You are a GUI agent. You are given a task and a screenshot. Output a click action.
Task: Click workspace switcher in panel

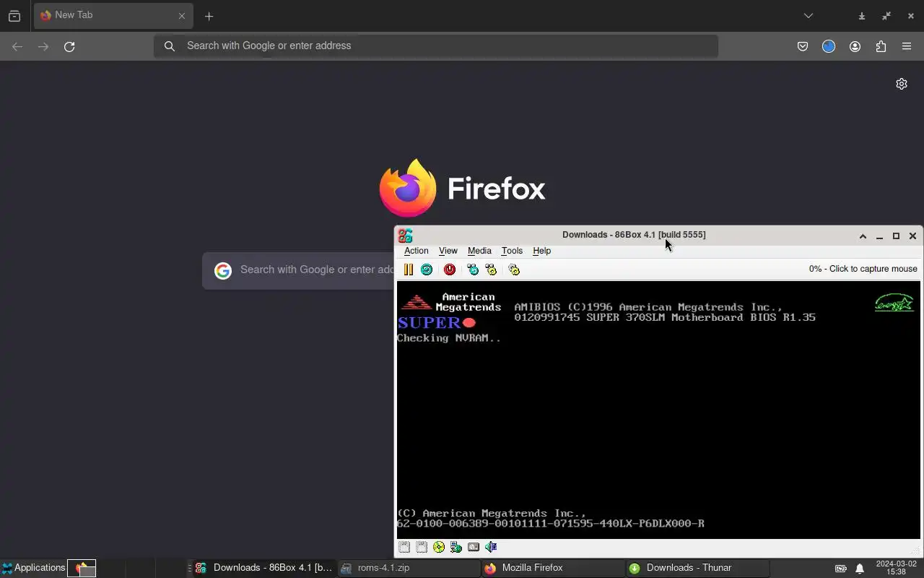pos(127,569)
